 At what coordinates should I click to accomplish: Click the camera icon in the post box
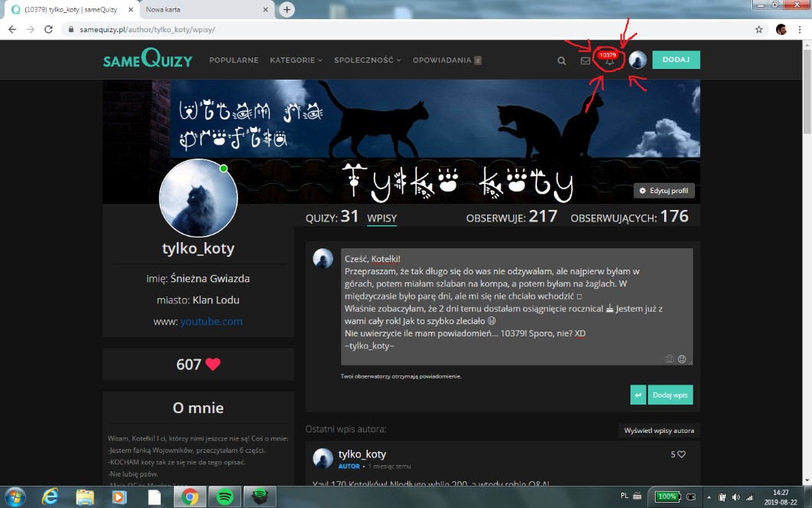(669, 359)
